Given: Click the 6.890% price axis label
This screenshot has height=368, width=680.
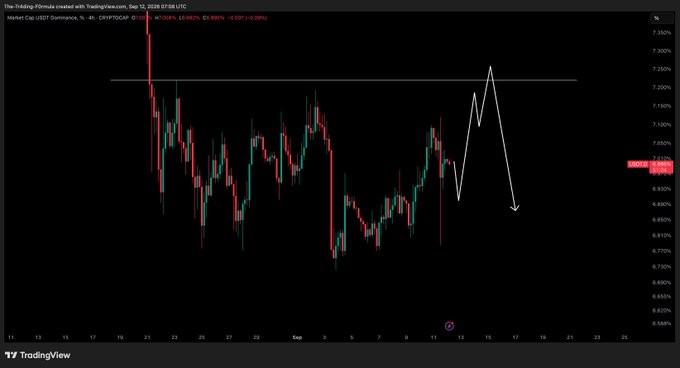Looking at the screenshot, I should (661, 204).
